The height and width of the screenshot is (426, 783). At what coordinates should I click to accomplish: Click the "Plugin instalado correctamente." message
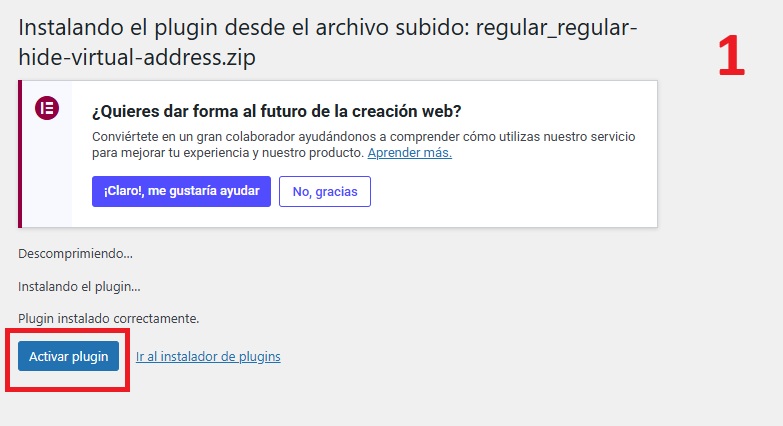pos(109,318)
